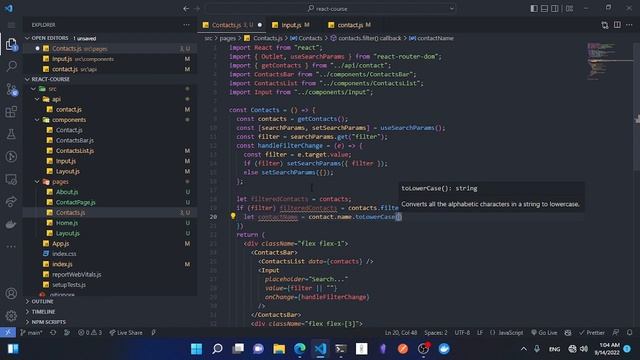Image resolution: width=640 pixels, height=360 pixels.
Task: Open Windows Start menu on taskbar
Action: pyautogui.click(x=196, y=349)
